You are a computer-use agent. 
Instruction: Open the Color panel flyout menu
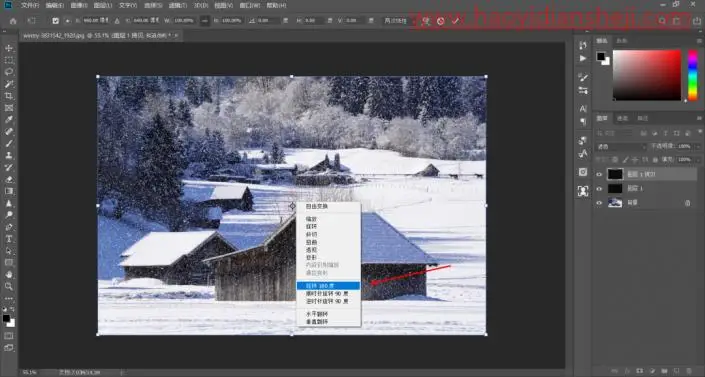pos(699,41)
